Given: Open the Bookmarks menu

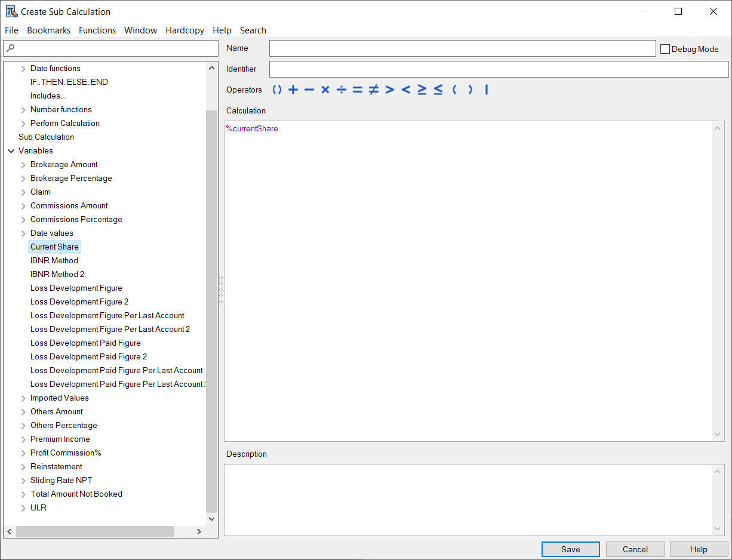Looking at the screenshot, I should coord(48,30).
